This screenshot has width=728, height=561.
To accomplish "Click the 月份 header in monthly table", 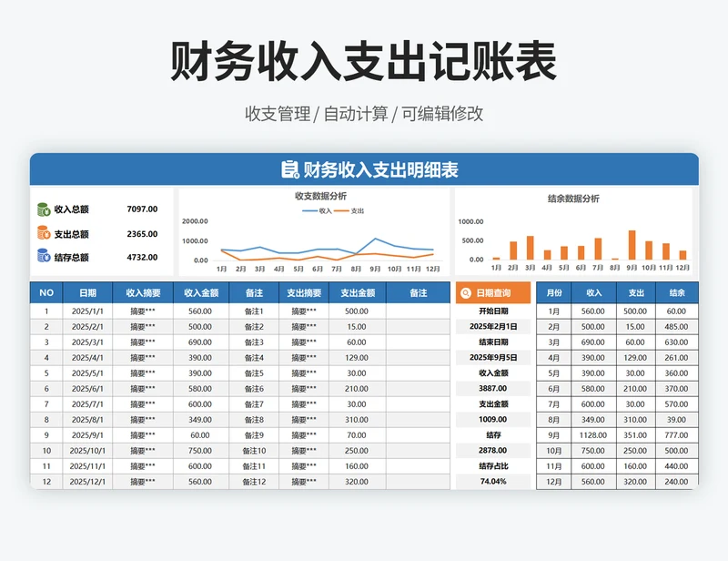I will pyautogui.click(x=554, y=293).
